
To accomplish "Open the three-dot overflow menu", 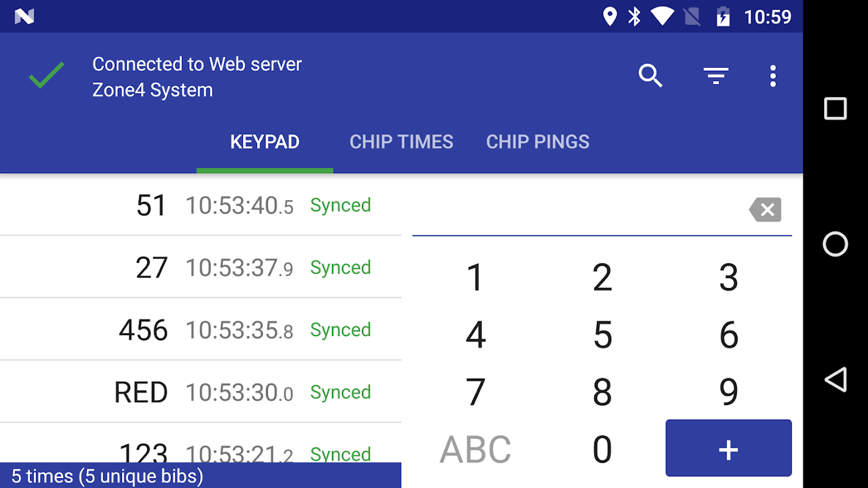I will (x=773, y=76).
